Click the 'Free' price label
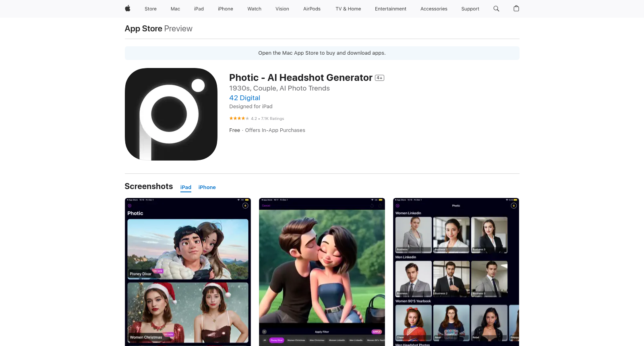This screenshot has width=644, height=346. [234, 130]
